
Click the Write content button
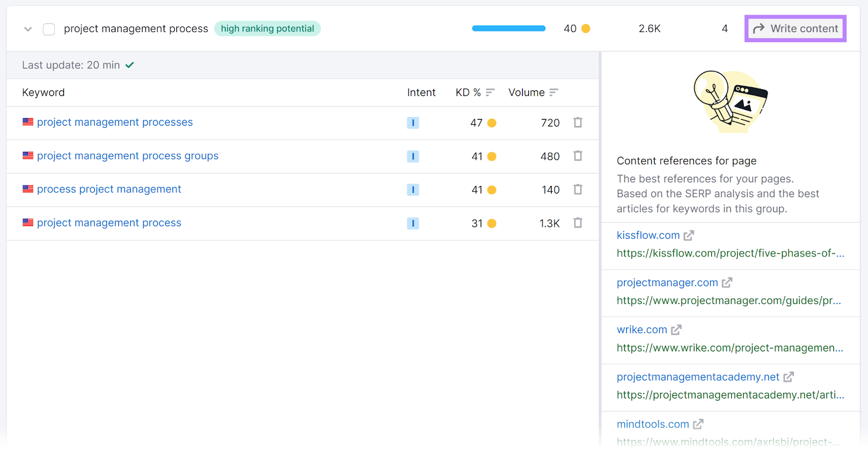click(795, 29)
